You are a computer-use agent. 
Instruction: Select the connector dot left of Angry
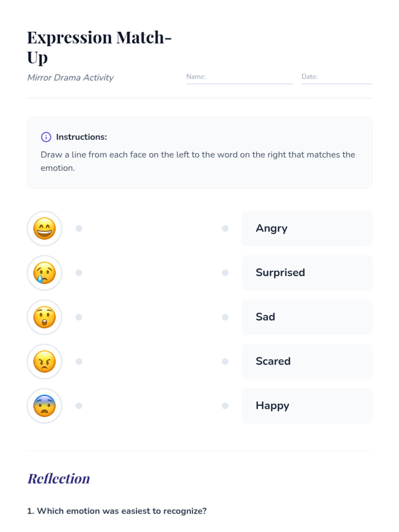(x=225, y=228)
